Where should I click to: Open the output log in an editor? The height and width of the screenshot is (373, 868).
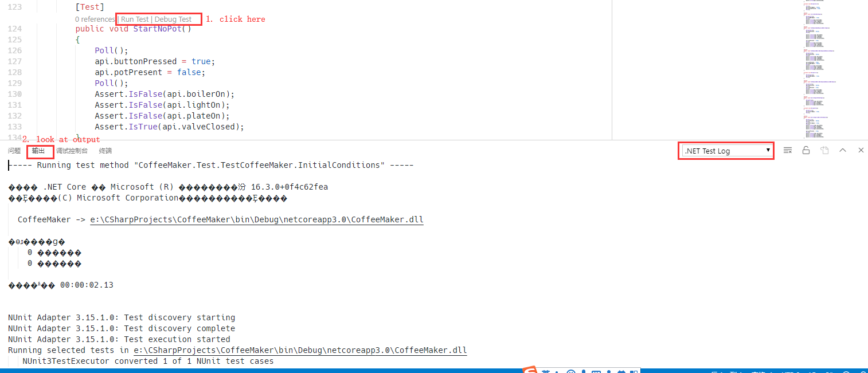pyautogui.click(x=824, y=150)
